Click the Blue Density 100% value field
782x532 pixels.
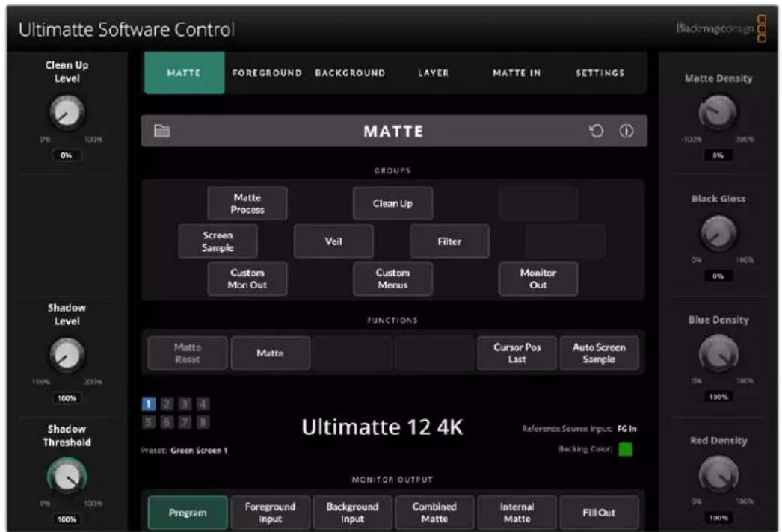(x=718, y=397)
